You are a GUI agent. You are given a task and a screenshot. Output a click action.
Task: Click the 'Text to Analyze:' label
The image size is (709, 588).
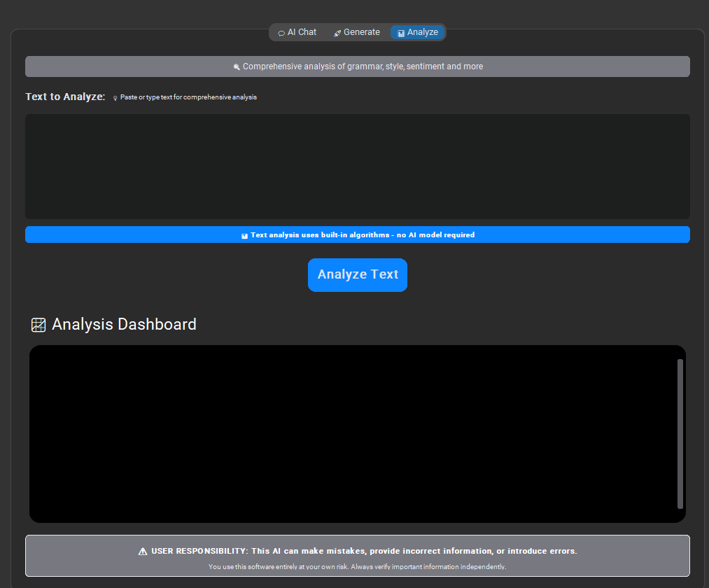click(x=65, y=97)
